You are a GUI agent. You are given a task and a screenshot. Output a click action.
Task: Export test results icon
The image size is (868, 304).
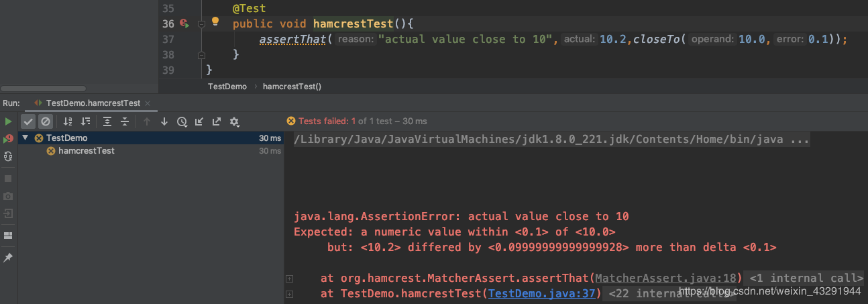(217, 121)
